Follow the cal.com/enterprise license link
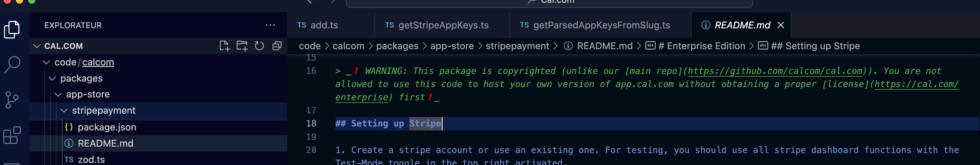Viewport: 980px width, 165px height. 917,84
